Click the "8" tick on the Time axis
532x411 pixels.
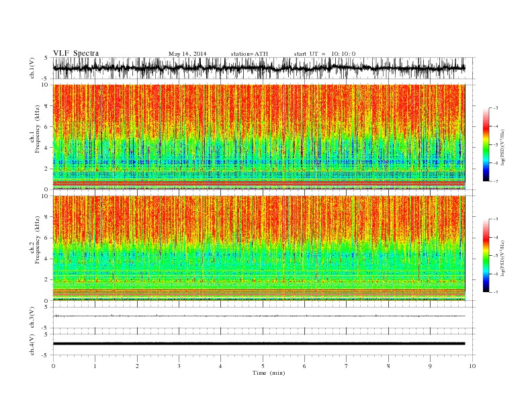coord(388,366)
